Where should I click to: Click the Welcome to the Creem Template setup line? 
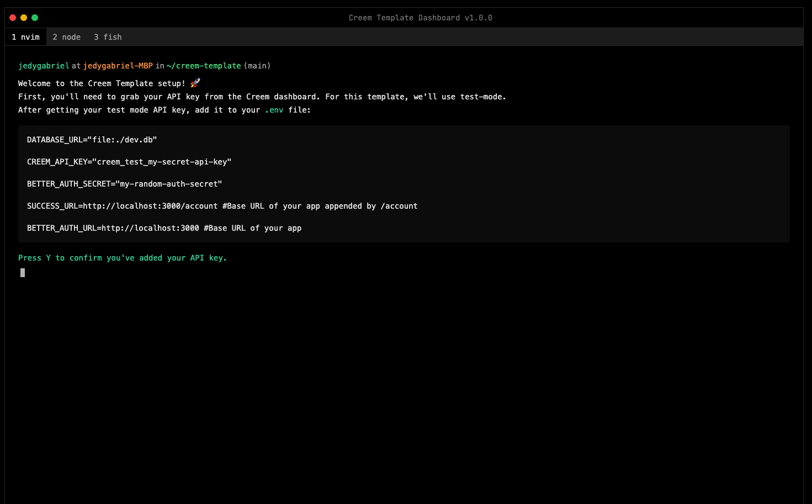[x=109, y=83]
